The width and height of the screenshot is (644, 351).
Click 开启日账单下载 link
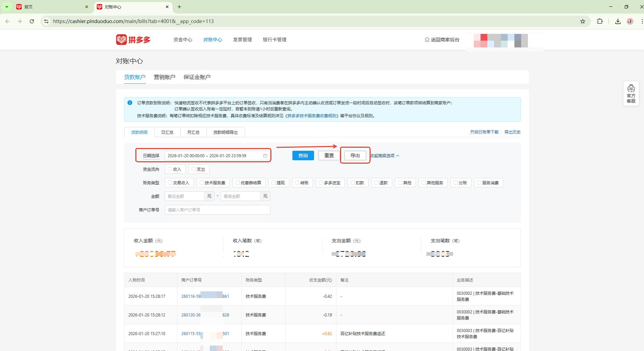[484, 132]
